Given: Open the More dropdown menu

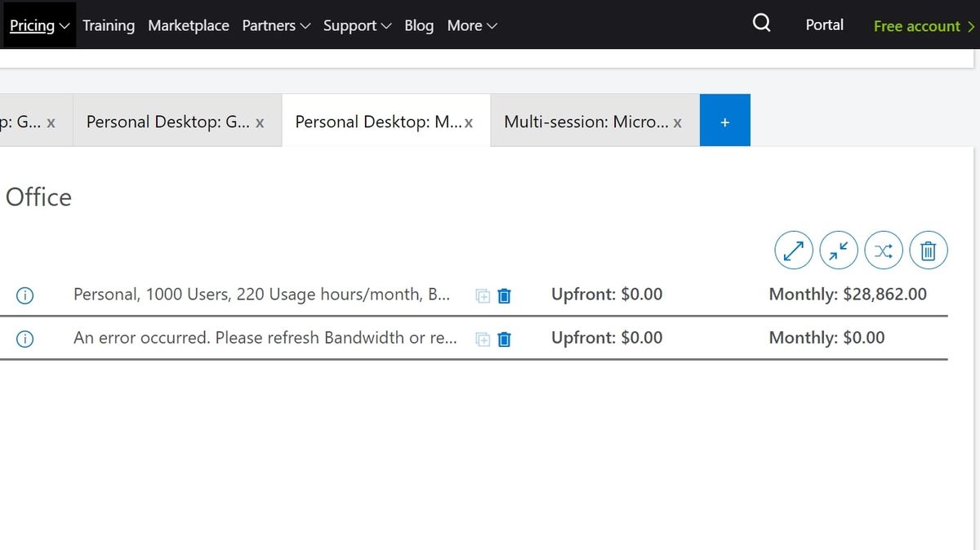Looking at the screenshot, I should coord(471,25).
